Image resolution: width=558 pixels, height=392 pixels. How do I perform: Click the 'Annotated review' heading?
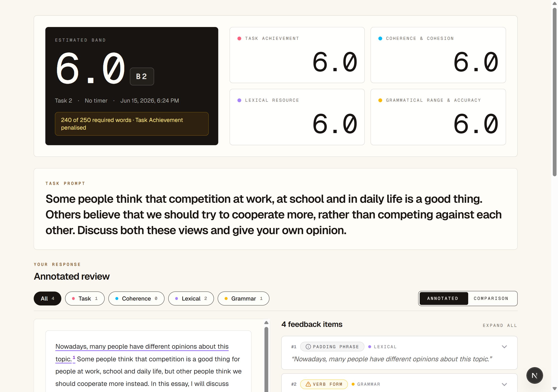point(72,276)
